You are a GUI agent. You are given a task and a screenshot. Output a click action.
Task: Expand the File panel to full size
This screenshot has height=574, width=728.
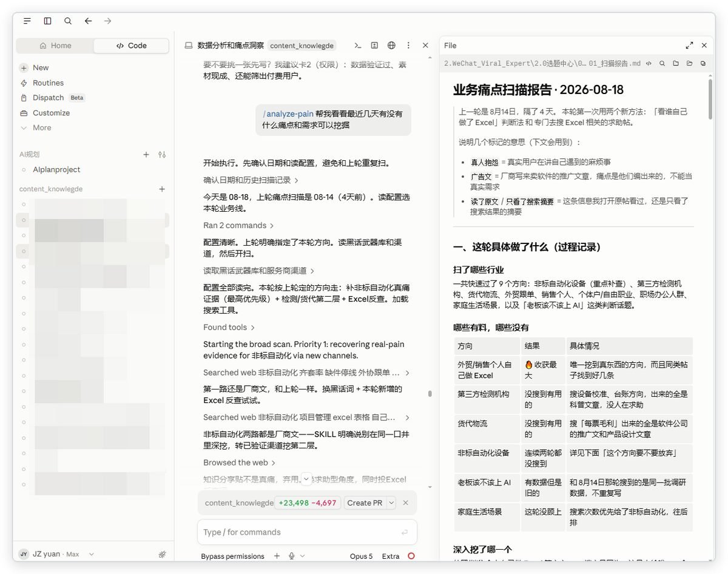[x=689, y=46]
